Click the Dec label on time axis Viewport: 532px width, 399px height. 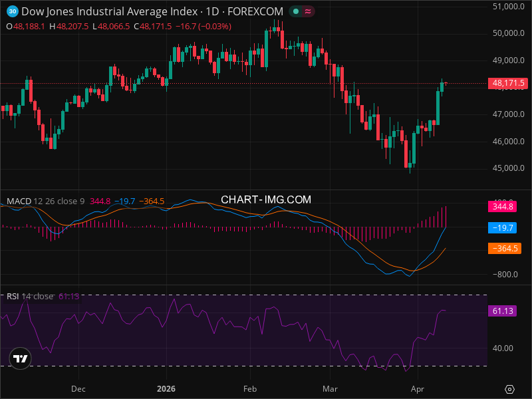click(x=78, y=389)
